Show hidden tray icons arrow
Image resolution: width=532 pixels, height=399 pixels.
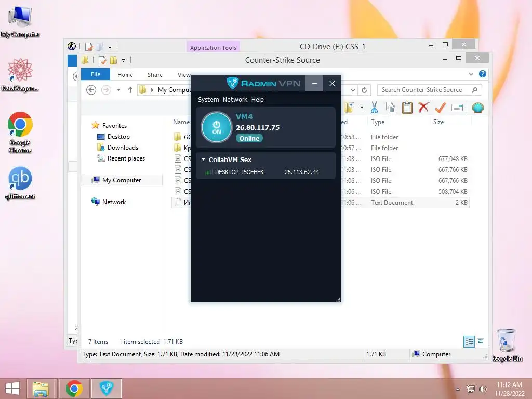pos(458,389)
